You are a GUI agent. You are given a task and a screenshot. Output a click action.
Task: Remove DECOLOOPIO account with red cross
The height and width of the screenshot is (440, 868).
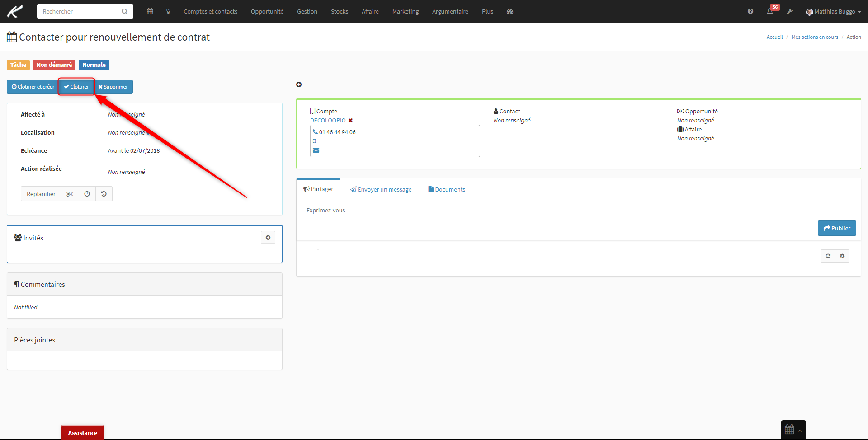click(350, 120)
